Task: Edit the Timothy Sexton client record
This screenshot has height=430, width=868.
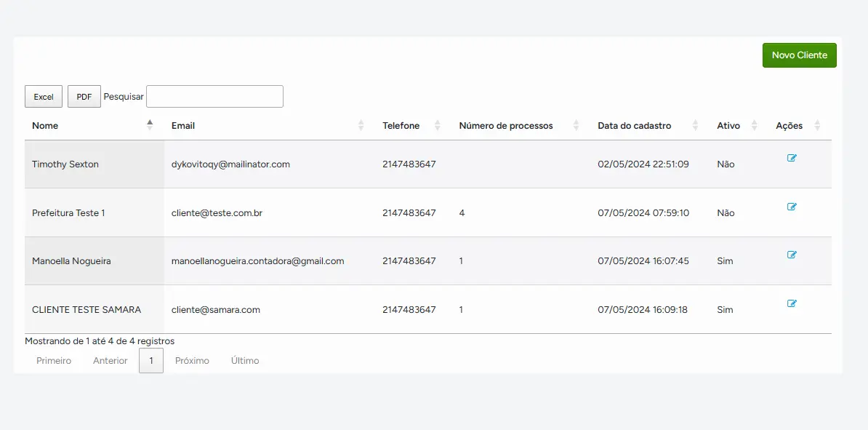Action: tap(792, 158)
